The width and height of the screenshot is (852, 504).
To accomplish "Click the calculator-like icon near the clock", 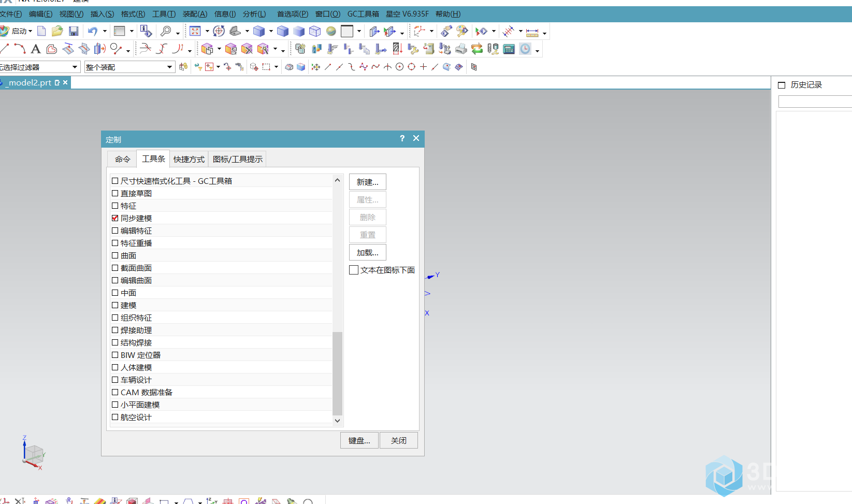I will 509,49.
